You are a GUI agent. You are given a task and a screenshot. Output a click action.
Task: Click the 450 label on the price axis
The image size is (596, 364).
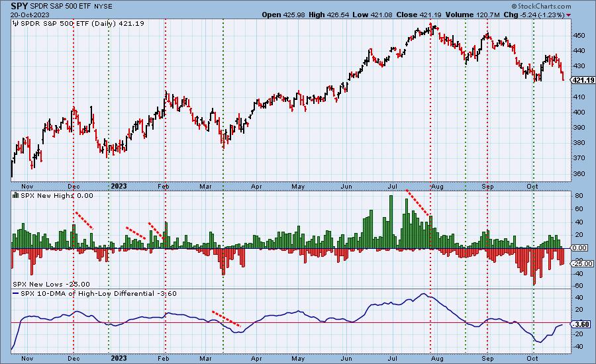tap(579, 35)
